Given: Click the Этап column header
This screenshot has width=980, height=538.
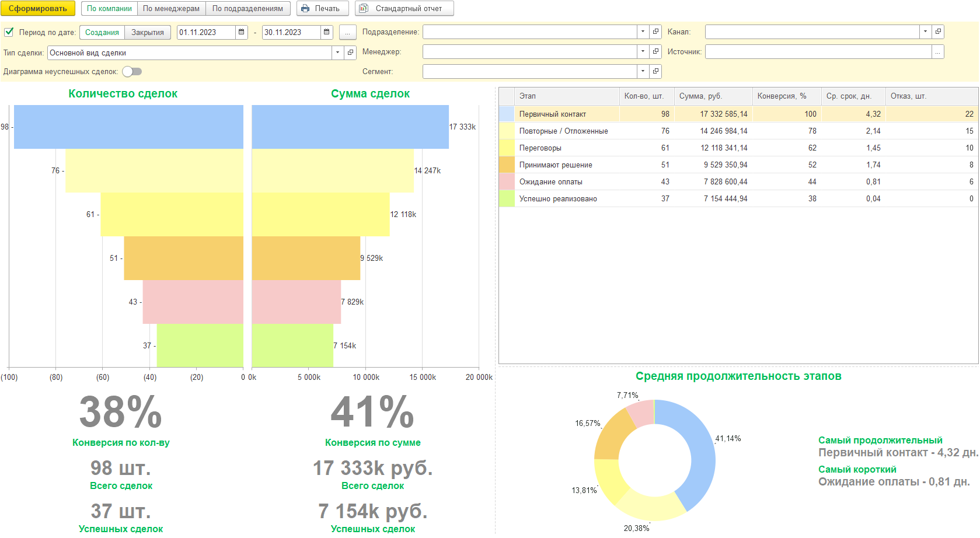Looking at the screenshot, I should pyautogui.click(x=567, y=96).
